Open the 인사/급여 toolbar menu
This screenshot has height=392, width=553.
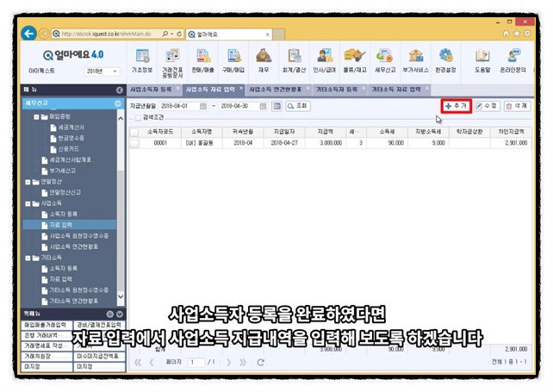click(325, 60)
